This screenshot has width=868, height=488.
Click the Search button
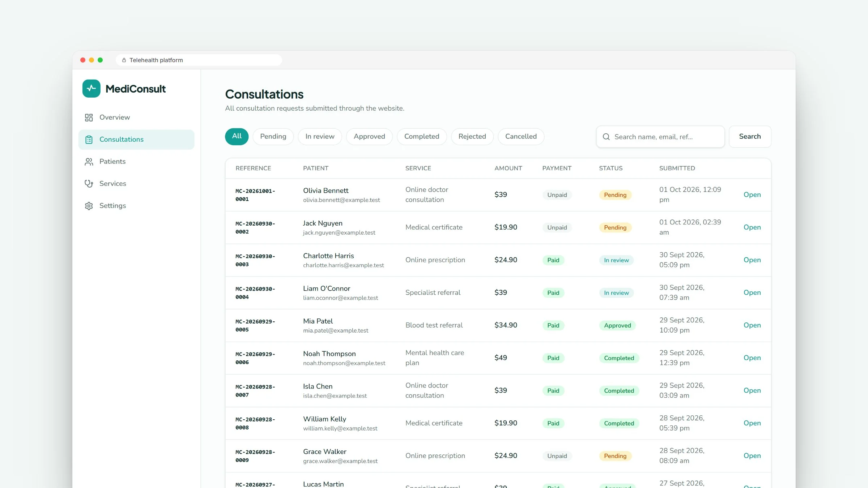(750, 137)
